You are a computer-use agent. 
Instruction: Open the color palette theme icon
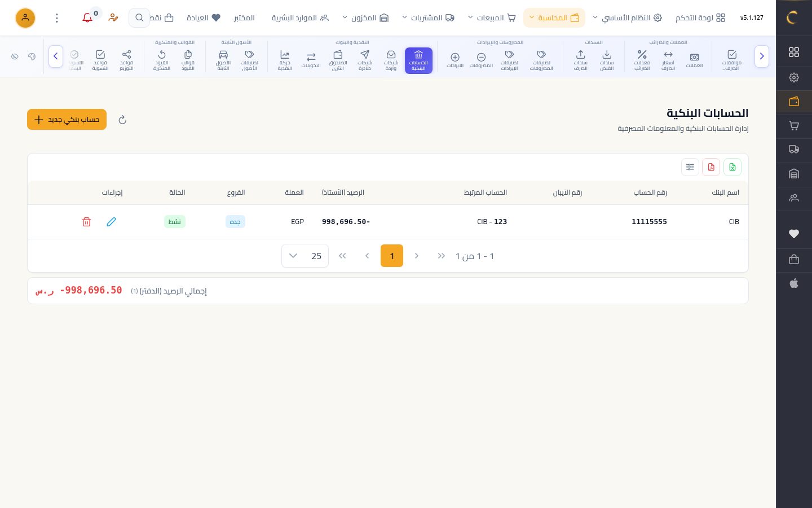click(32, 56)
